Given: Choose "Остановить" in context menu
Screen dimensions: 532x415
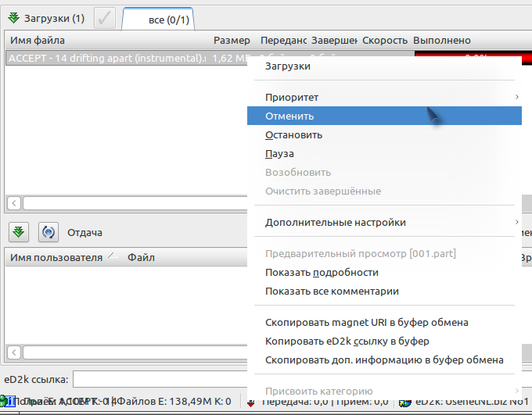Looking at the screenshot, I should (384, 135).
